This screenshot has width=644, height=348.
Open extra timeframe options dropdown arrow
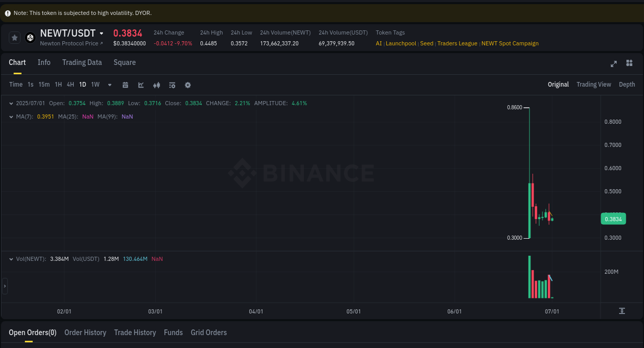109,85
